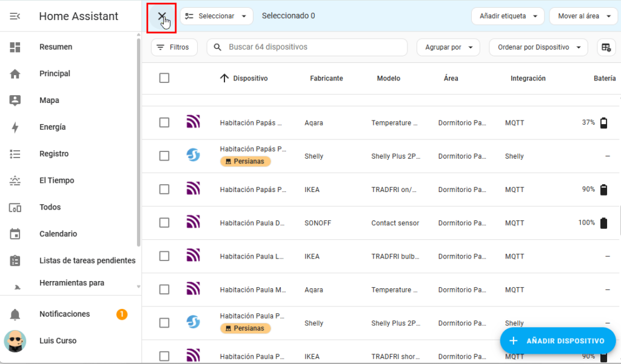Expand the Mover al área dropdown
Image resolution: width=621 pixels, height=364 pixels.
(583, 16)
